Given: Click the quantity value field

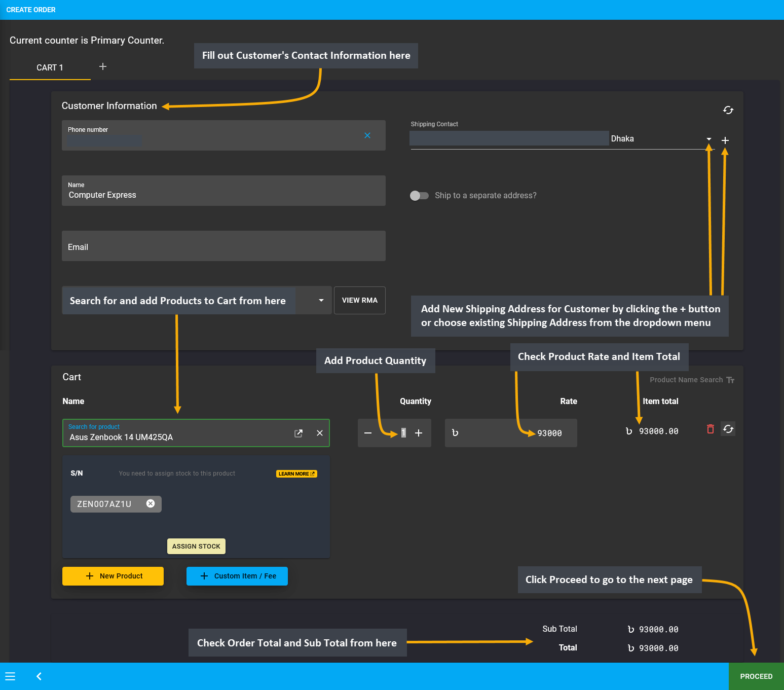Looking at the screenshot, I should (403, 433).
